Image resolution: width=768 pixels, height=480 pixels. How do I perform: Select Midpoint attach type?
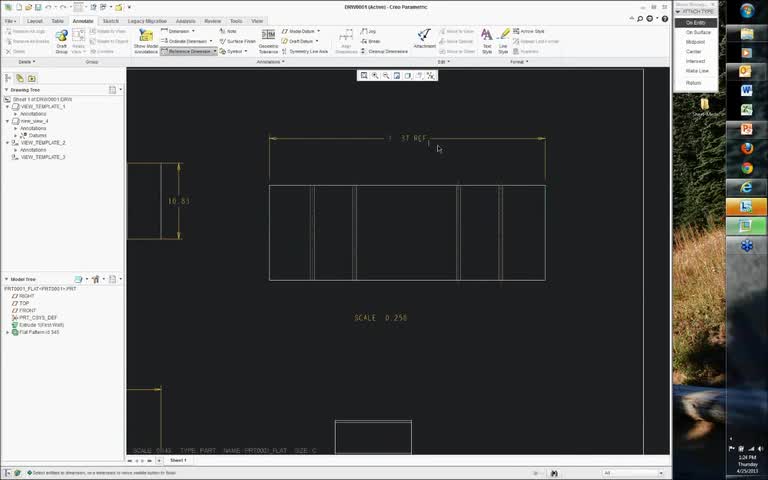tap(696, 42)
